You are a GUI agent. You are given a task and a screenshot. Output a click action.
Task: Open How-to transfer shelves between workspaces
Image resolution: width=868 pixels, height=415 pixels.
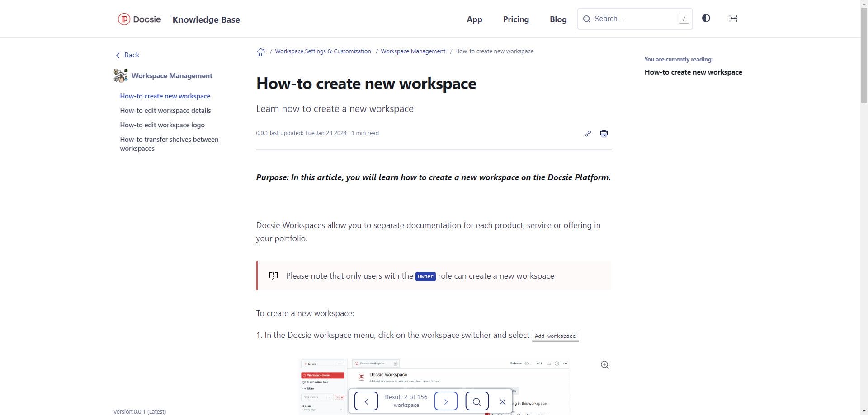169,144
